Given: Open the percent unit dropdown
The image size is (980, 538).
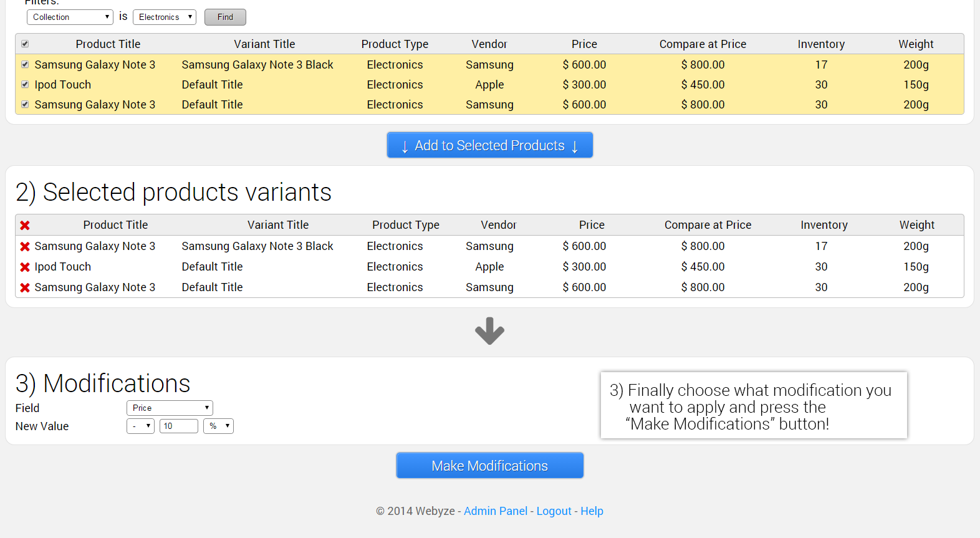Looking at the screenshot, I should pyautogui.click(x=218, y=426).
